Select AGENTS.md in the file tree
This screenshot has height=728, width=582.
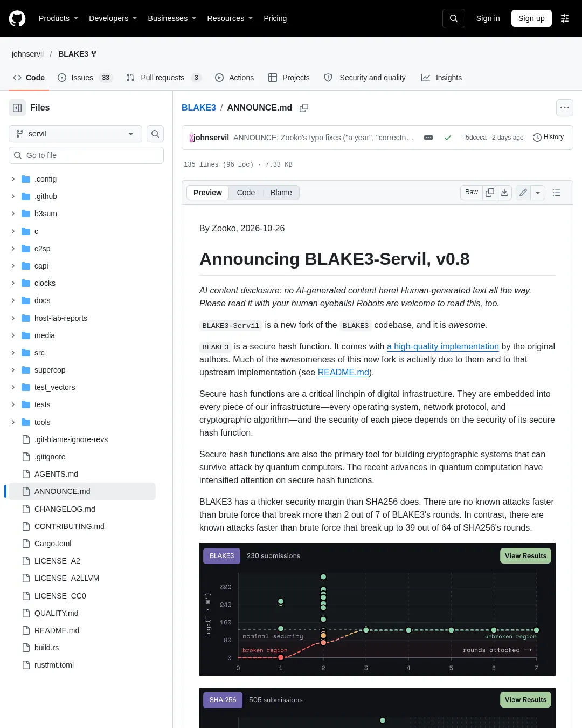click(56, 474)
